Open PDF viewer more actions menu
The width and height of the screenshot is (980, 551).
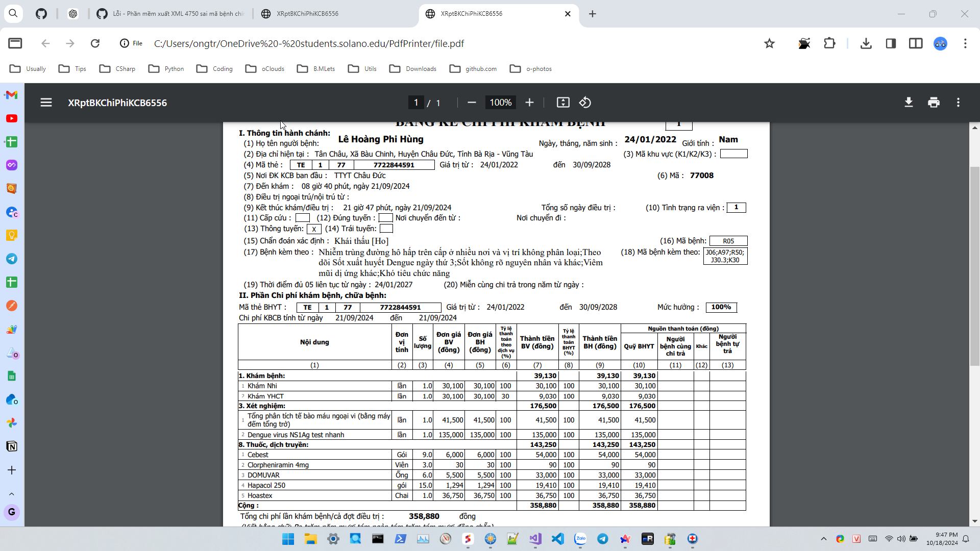click(958, 103)
